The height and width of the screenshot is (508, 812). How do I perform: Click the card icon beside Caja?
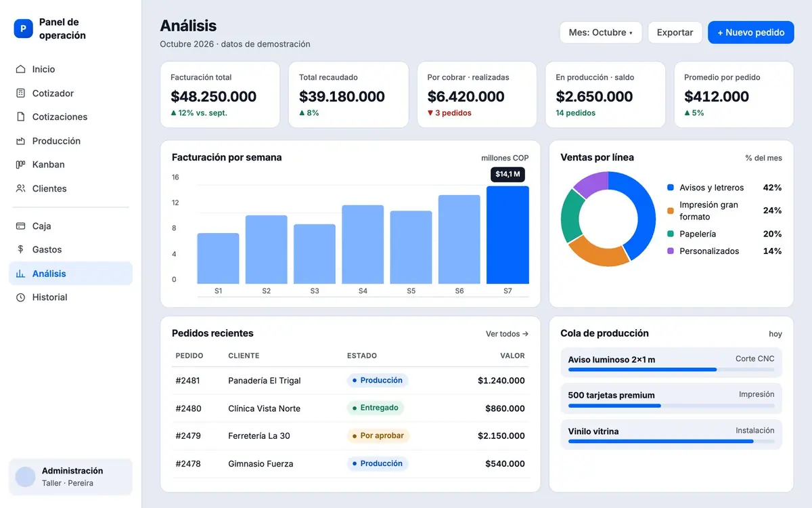20,226
